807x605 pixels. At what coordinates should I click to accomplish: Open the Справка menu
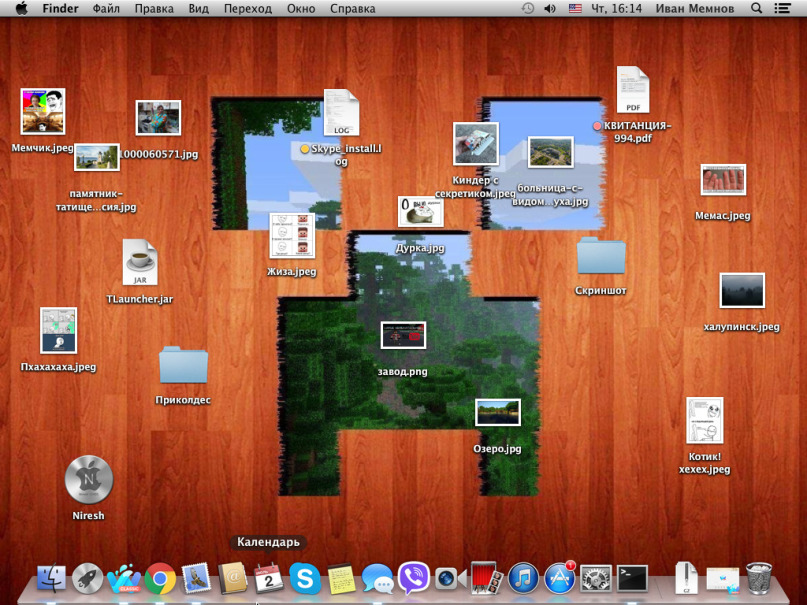[x=353, y=8]
